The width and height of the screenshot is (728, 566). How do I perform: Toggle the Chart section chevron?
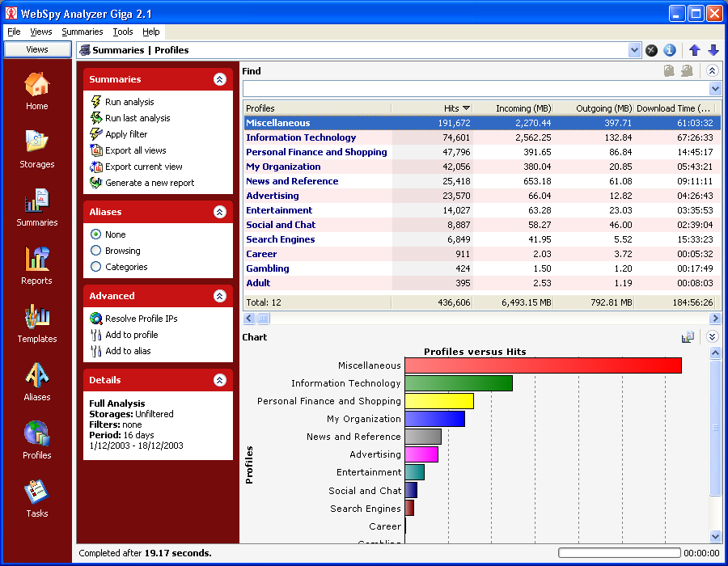tap(712, 336)
